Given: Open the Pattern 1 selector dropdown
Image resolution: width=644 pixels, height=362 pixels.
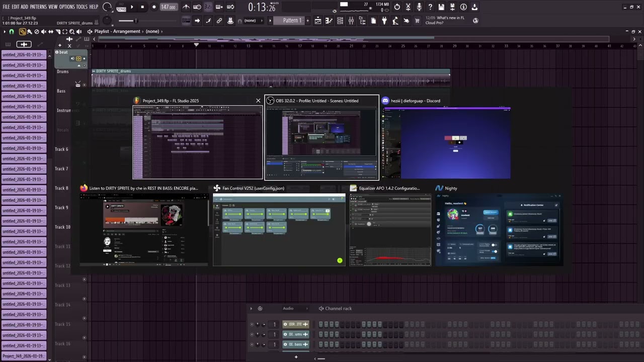Looking at the screenshot, I should (x=292, y=21).
